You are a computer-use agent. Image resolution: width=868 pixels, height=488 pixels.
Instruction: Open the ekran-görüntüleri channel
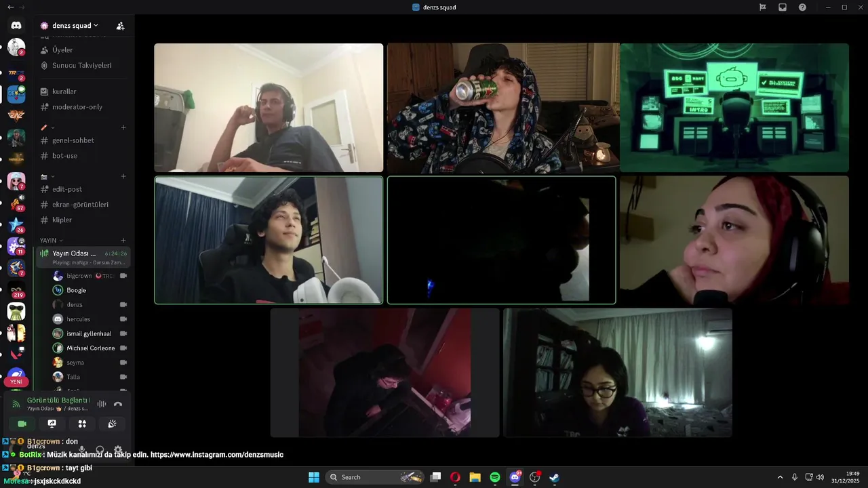coord(75,205)
